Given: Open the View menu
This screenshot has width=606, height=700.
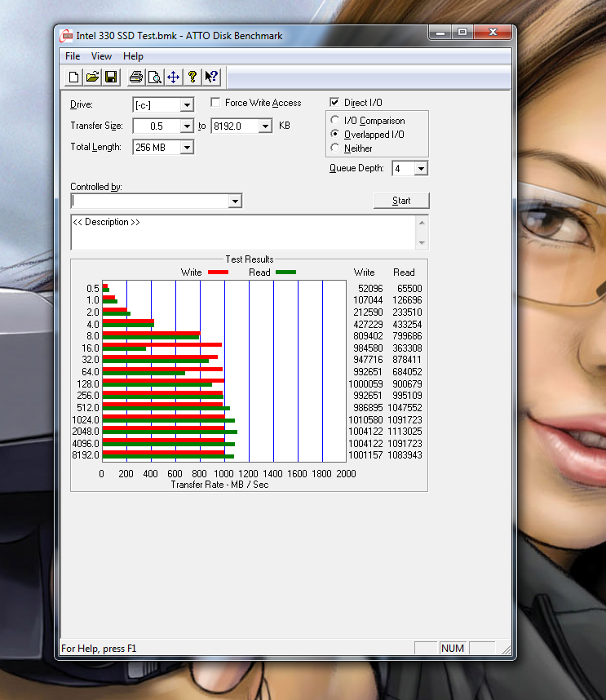Looking at the screenshot, I should coord(101,56).
